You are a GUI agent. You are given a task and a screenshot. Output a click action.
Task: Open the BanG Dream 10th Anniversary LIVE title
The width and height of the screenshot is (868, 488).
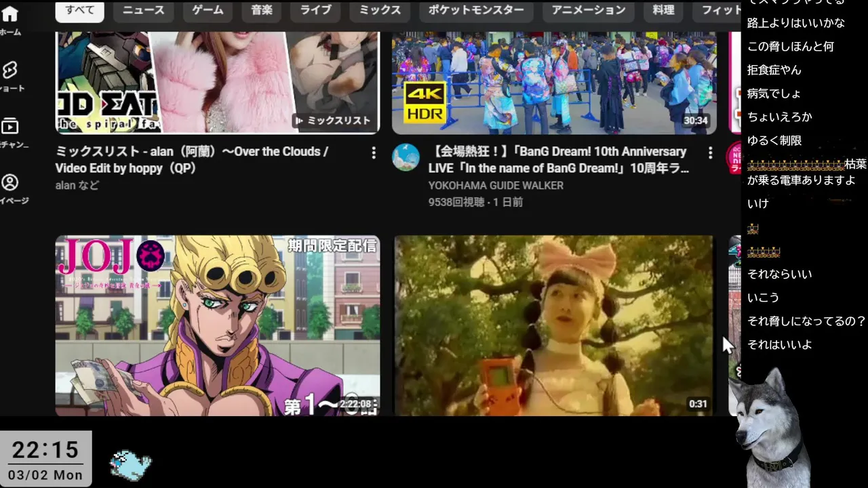pos(559,160)
